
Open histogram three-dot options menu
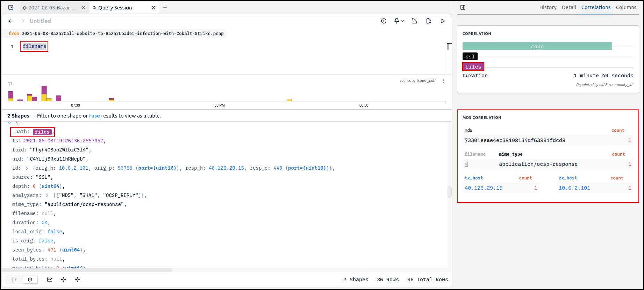pyautogui.click(x=443, y=81)
